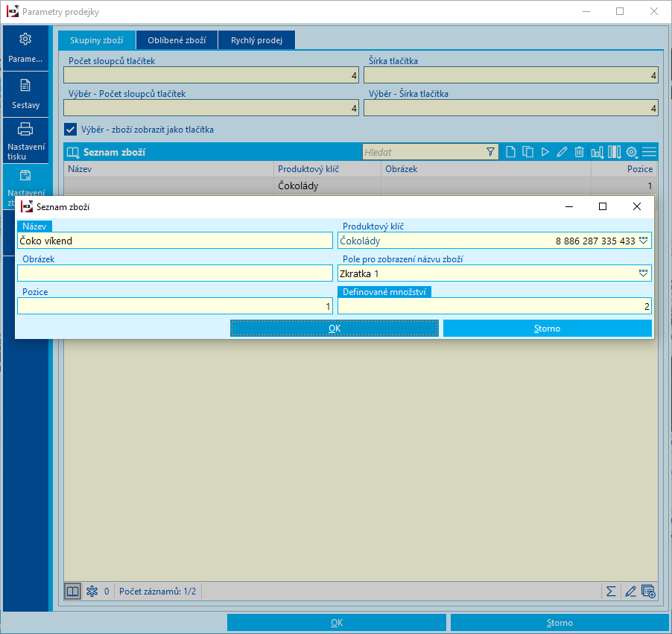Click the Název column header

[168, 169]
